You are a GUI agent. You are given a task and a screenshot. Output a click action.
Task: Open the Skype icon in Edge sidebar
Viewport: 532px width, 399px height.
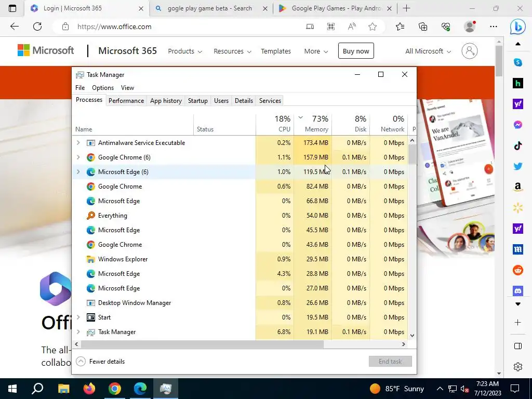tap(518, 62)
